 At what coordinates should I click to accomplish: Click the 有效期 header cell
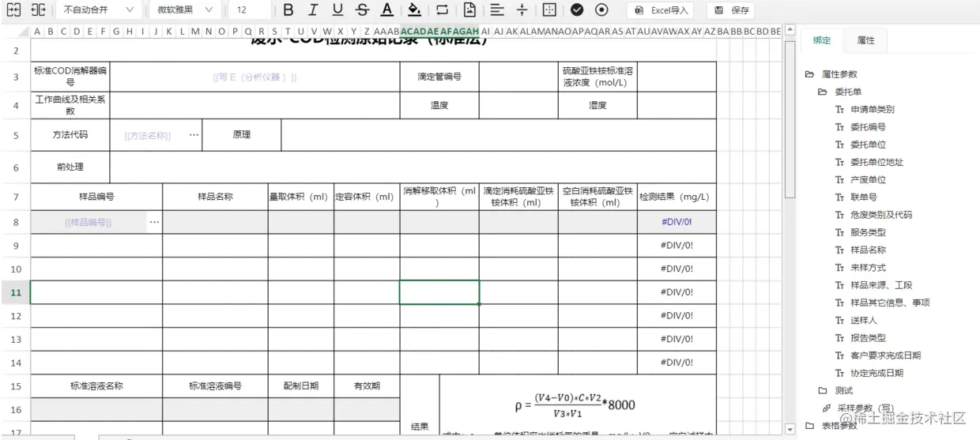(x=367, y=386)
